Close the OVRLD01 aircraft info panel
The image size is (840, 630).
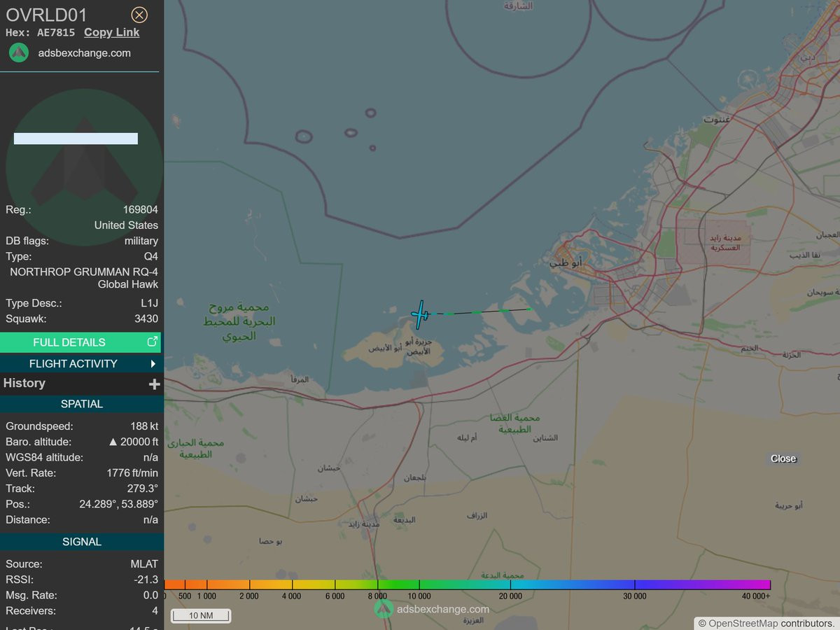pos(139,15)
